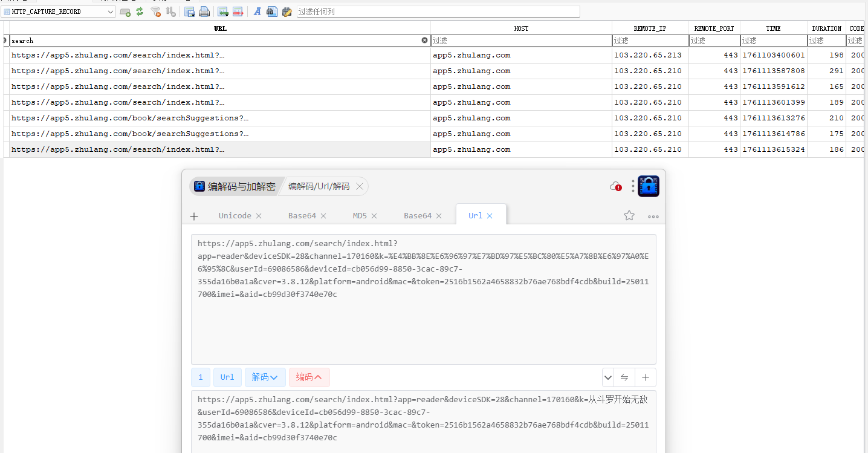Sort by the TIME column header
Viewport: 868px width, 453px height.
click(x=774, y=28)
